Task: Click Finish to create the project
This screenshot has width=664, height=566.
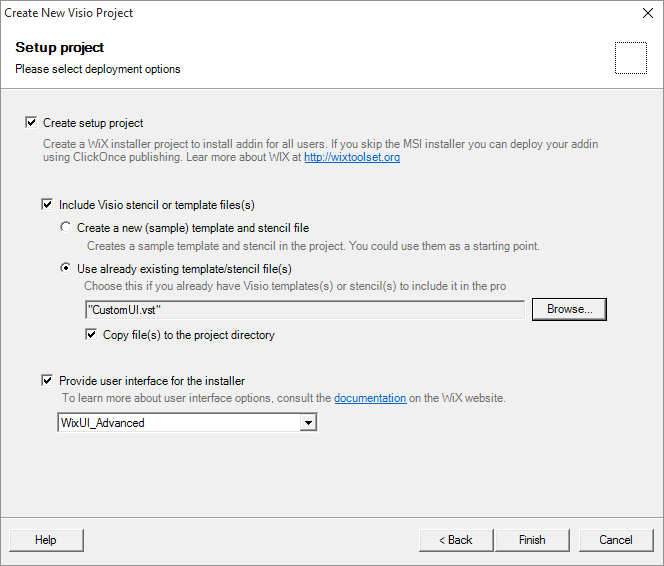Action: click(532, 540)
